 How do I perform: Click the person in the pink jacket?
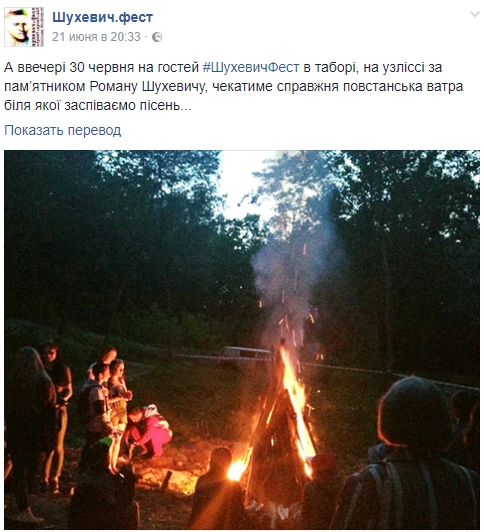coord(148,431)
